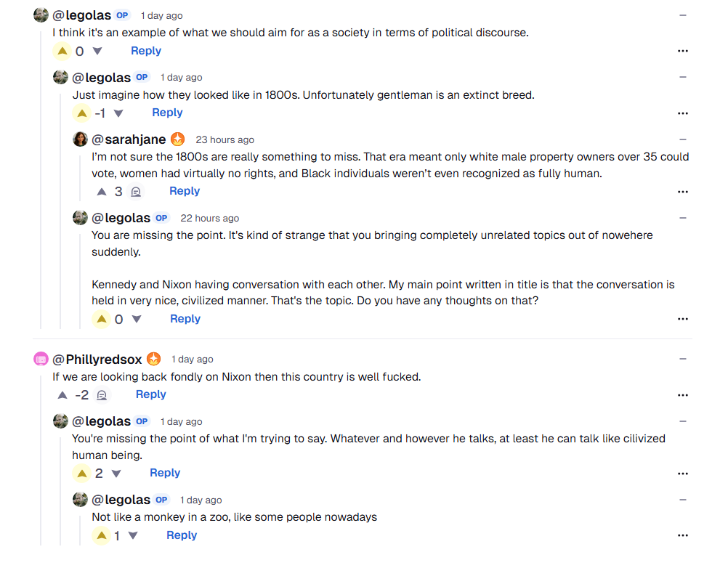Upvote the "political discourse" comment by legolas
The width and height of the screenshot is (728, 568).
(62, 51)
